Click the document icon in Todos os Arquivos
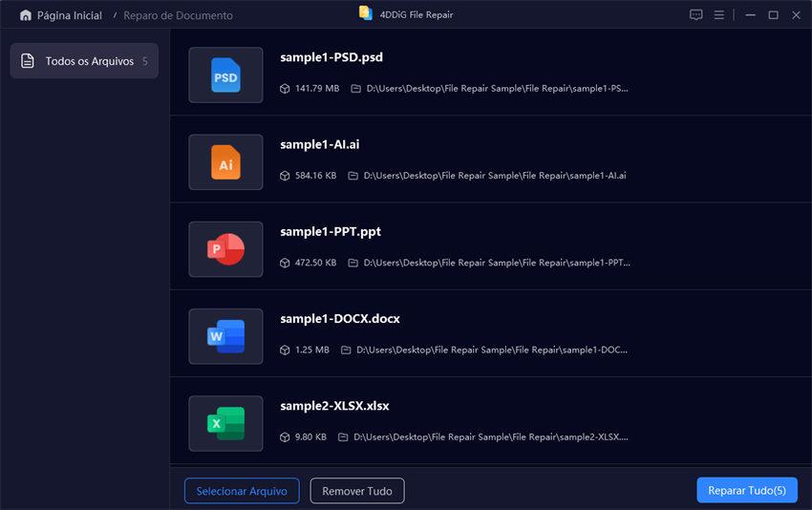Screen dimensions: 812x510 28,61
